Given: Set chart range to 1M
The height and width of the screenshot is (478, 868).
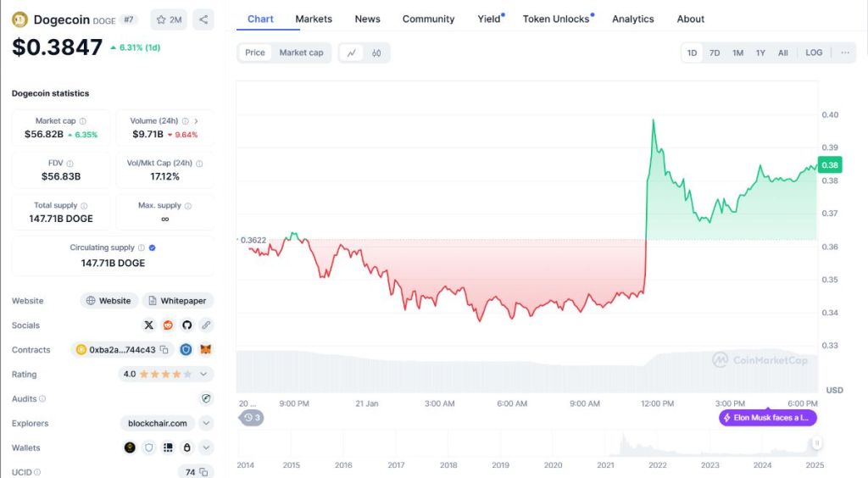Looking at the screenshot, I should pyautogui.click(x=738, y=53).
